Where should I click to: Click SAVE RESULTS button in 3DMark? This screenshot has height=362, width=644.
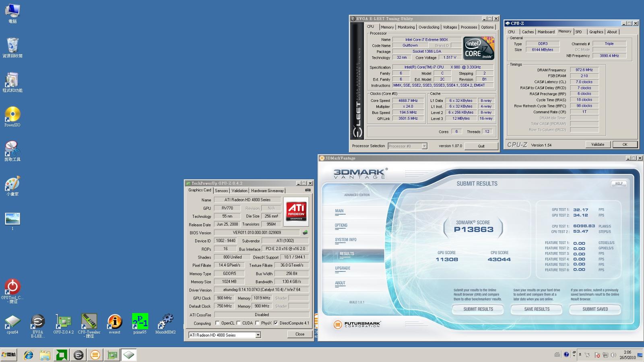(537, 309)
